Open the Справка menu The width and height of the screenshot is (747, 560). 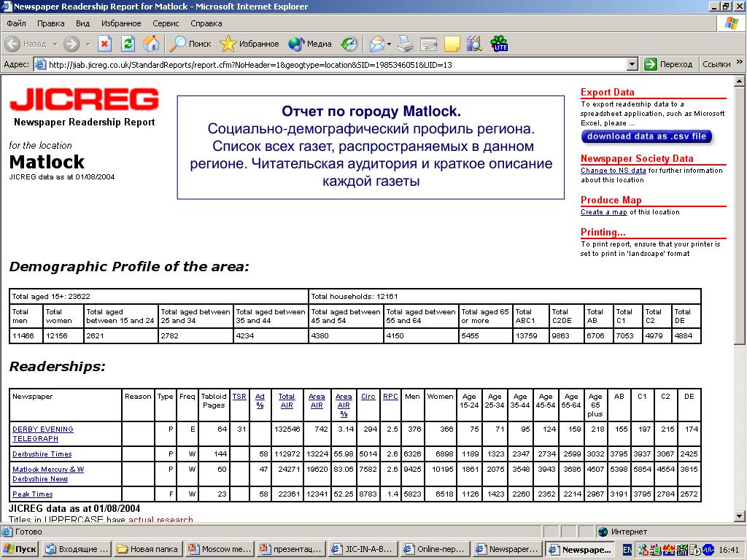(x=206, y=23)
